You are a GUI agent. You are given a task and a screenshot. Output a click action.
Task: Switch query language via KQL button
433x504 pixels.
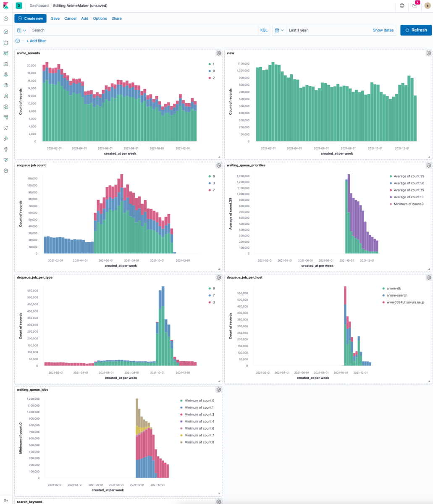tap(264, 30)
